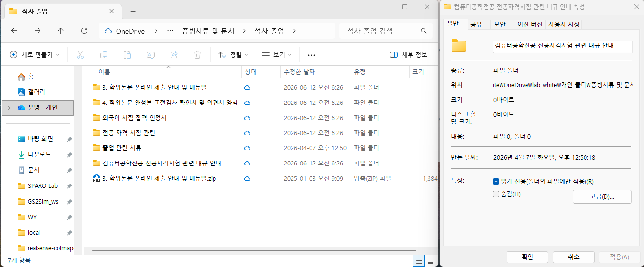Open the 보기 view dropdown
Image resolution: width=644 pixels, height=267 pixels.
coord(276,55)
